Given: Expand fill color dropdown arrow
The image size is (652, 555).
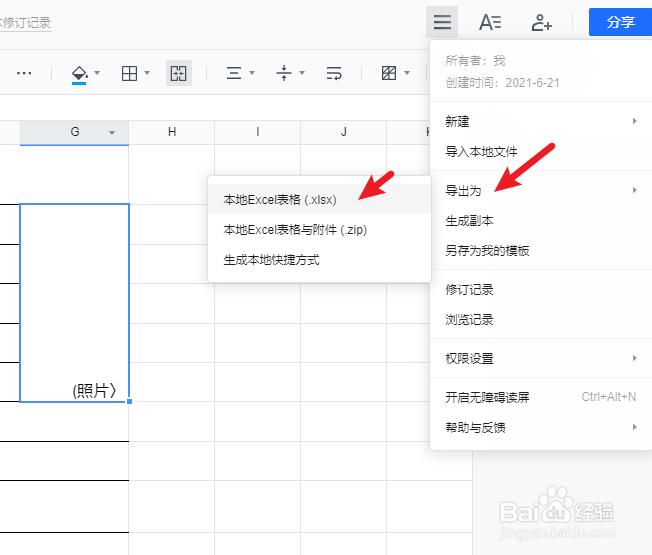Looking at the screenshot, I should coord(97,73).
